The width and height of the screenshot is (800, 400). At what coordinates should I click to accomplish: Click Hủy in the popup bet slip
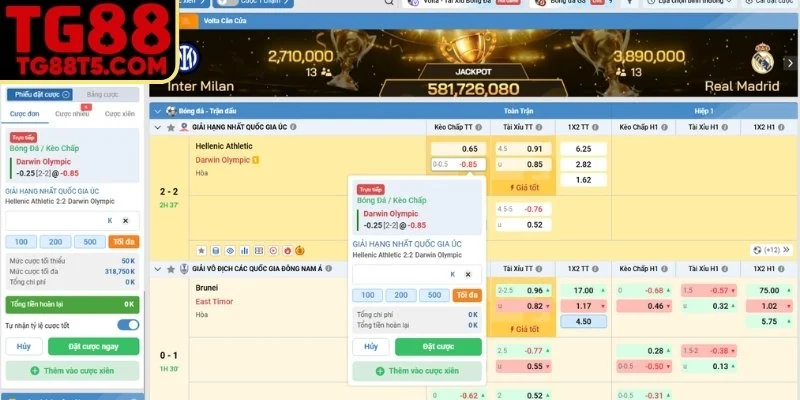(x=371, y=347)
